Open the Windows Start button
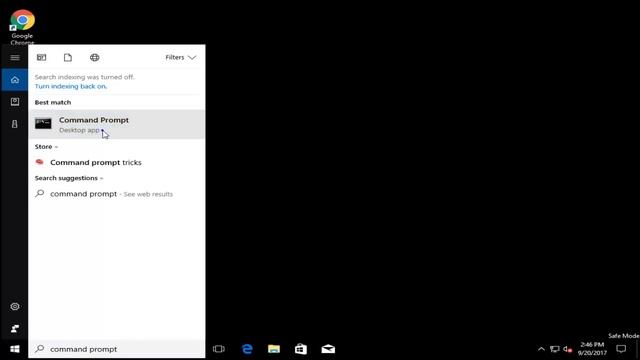 tap(15, 349)
